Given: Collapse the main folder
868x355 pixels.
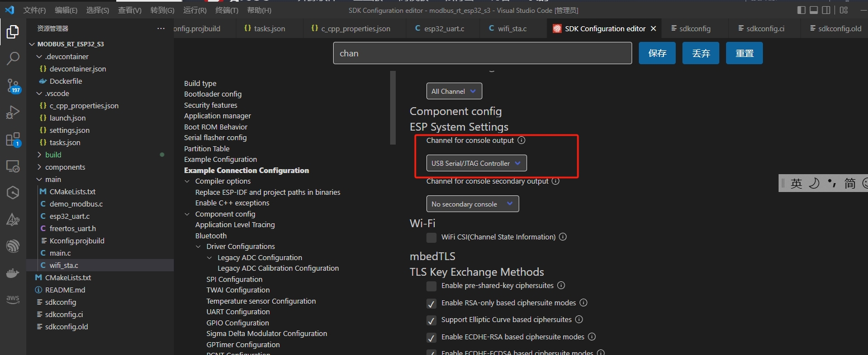Looking at the screenshot, I should pyautogui.click(x=39, y=179).
